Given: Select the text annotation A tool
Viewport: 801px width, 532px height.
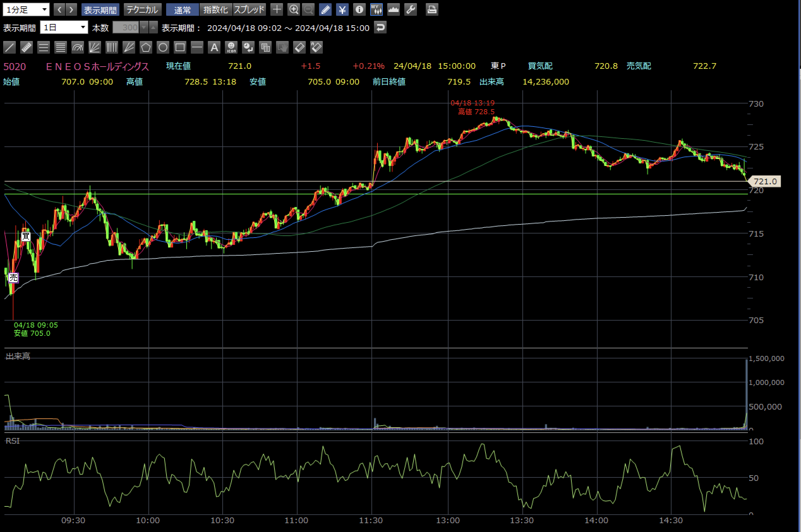Looking at the screenshot, I should coord(214,47).
